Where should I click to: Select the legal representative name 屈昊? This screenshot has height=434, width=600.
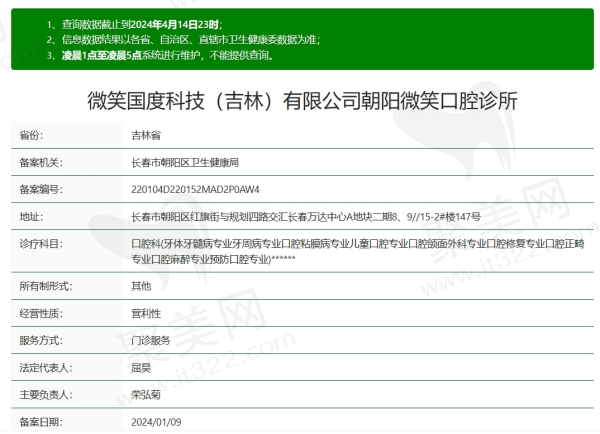(x=141, y=368)
